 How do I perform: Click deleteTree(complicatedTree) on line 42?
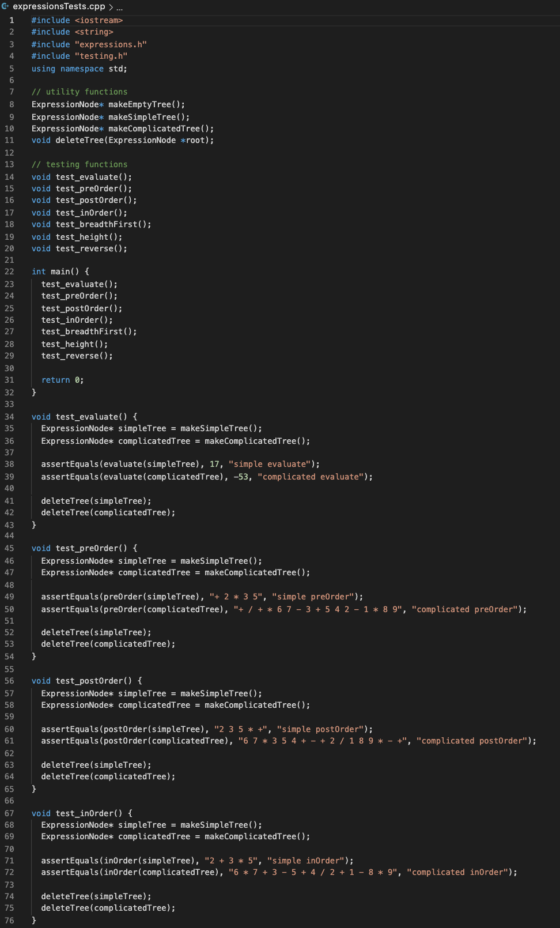coord(108,512)
